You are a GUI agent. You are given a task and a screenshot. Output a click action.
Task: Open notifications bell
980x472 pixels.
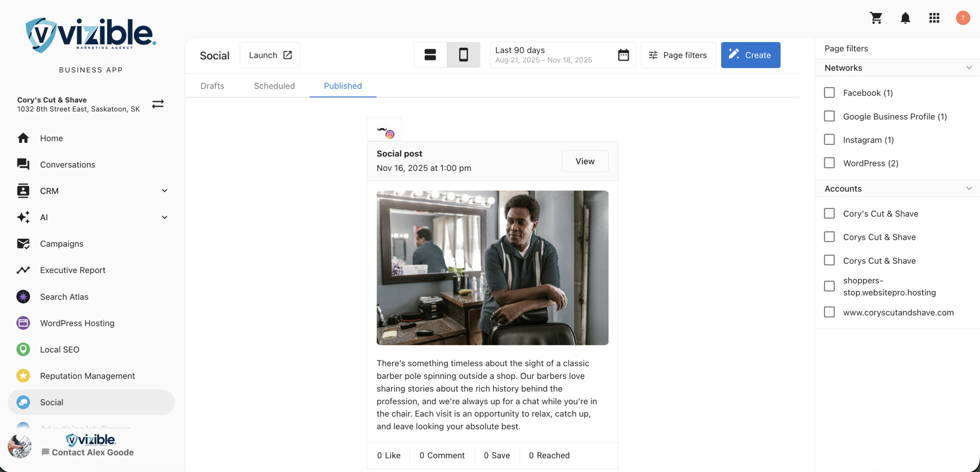click(x=905, y=18)
